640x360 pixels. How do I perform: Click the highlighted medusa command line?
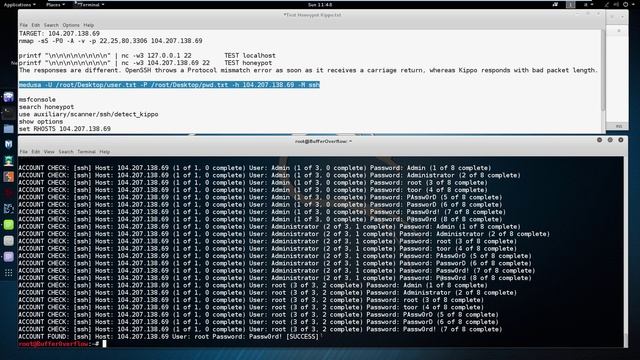coord(169,85)
